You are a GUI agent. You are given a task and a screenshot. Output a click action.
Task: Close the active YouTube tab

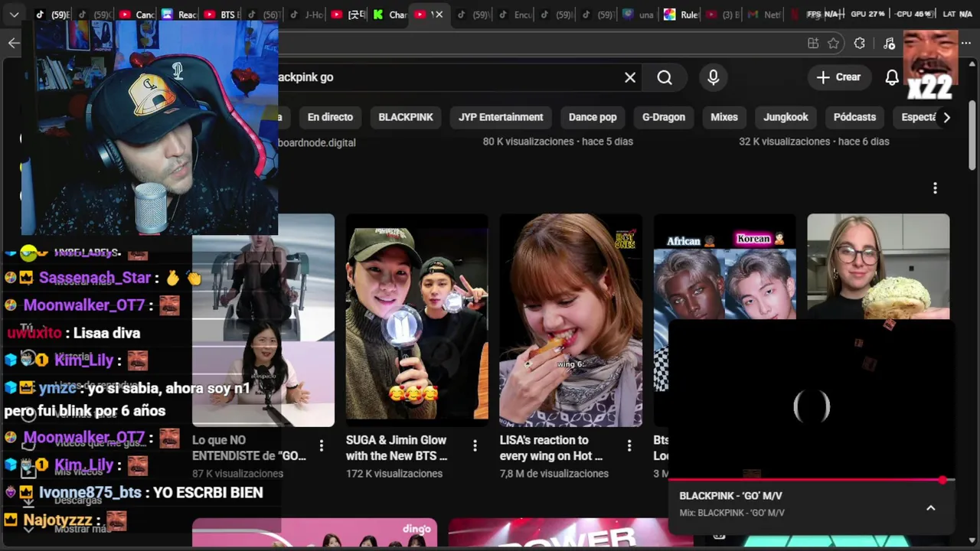click(438, 14)
